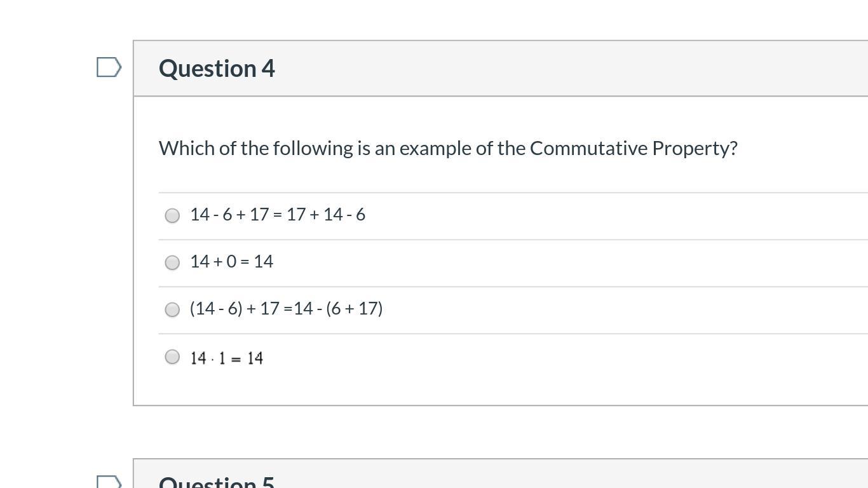Viewport: 868px width, 488px height.
Task: Click the word 'Property?' ending the question
Action: (x=695, y=148)
